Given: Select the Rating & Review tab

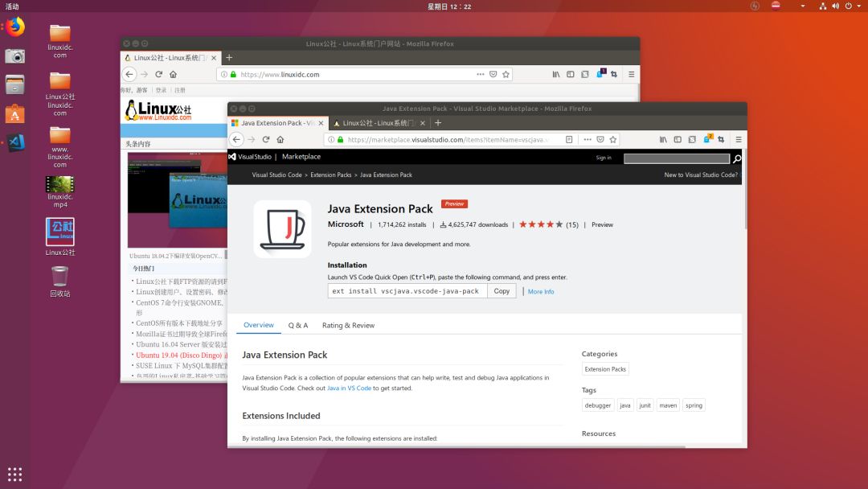Looking at the screenshot, I should [348, 325].
